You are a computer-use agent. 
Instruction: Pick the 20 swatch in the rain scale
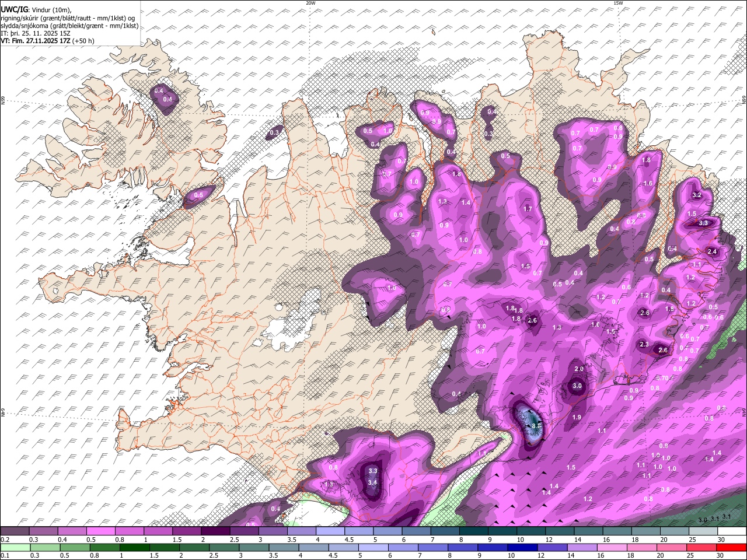(671, 547)
